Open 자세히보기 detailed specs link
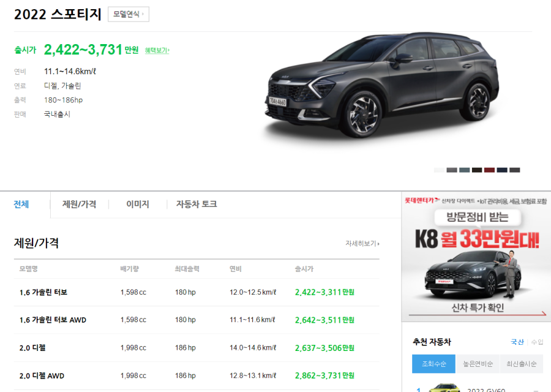The image size is (551, 392). click(x=362, y=243)
